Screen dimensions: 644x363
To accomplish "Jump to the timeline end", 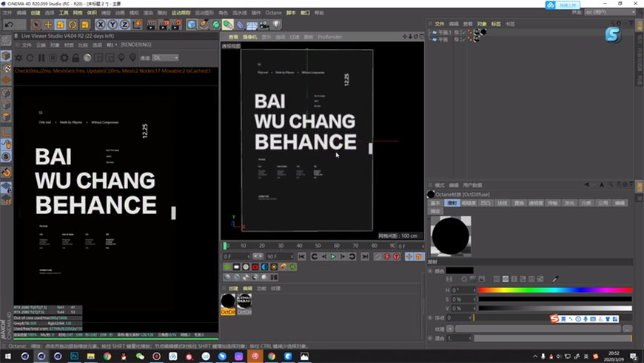I will coord(365,256).
